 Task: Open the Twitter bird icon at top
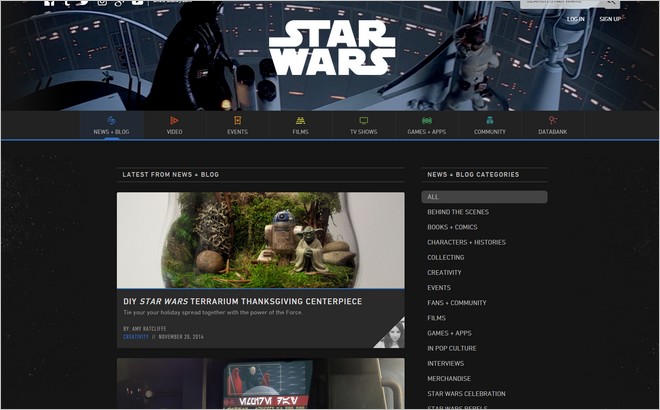pos(83,3)
